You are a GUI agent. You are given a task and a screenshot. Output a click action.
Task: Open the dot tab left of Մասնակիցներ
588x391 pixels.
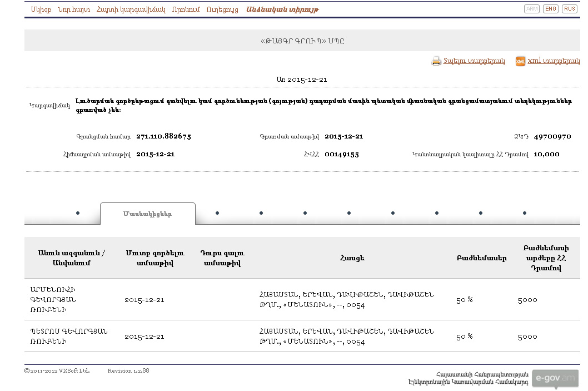coord(78,213)
